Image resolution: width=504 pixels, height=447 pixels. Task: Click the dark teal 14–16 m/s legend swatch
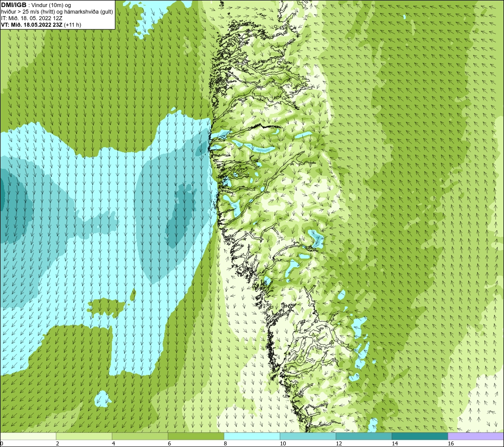click(x=420, y=436)
